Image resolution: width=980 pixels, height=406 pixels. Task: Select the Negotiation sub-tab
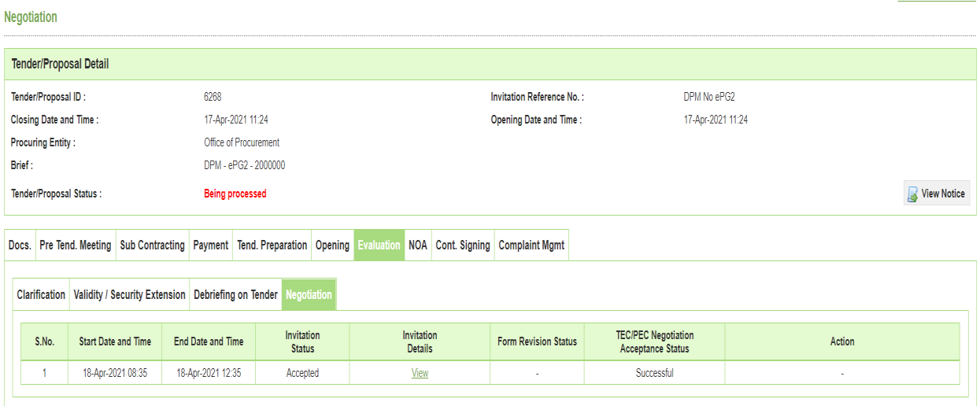tap(309, 295)
